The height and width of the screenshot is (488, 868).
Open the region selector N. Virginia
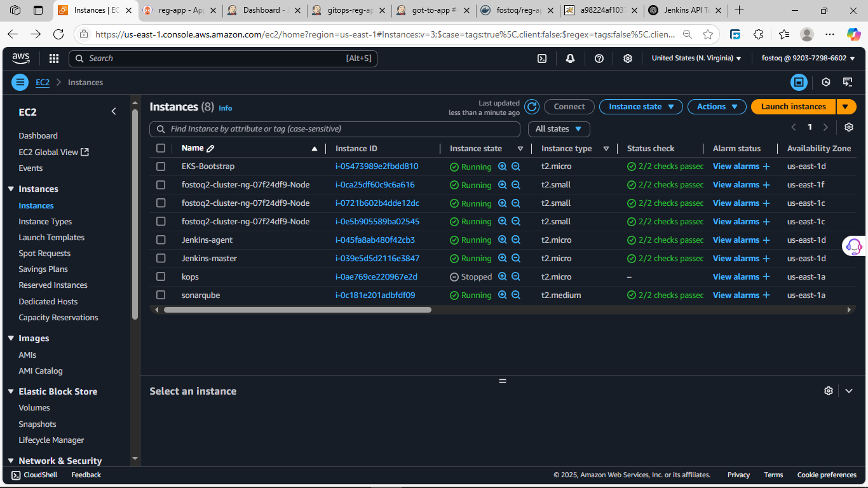pyautogui.click(x=696, y=58)
